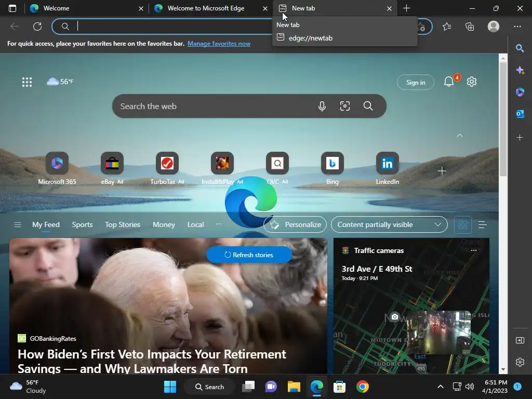Click Refresh stories button
Screen dimensions: 532x399
click(249, 255)
